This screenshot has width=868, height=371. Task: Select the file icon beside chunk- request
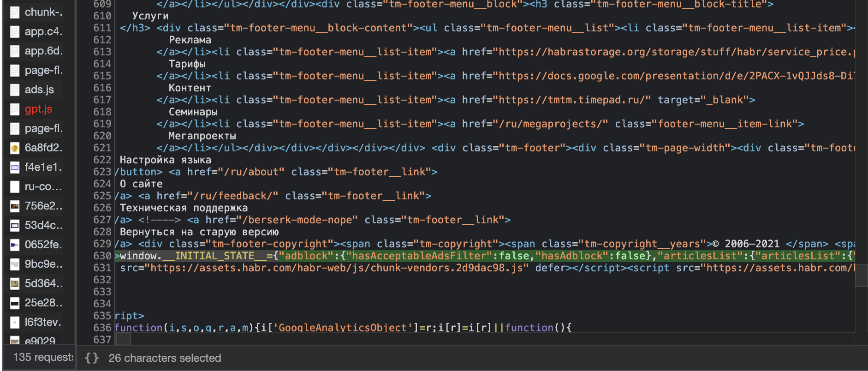tap(15, 12)
